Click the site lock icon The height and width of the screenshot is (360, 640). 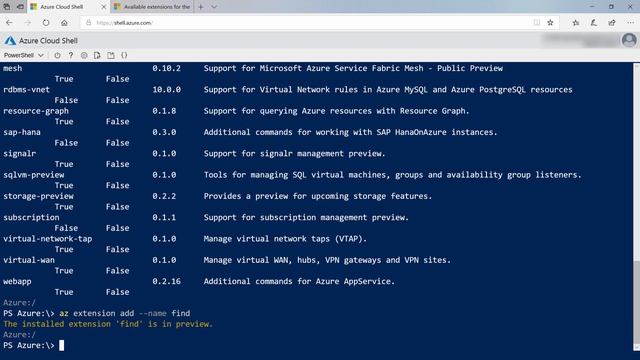click(88, 23)
